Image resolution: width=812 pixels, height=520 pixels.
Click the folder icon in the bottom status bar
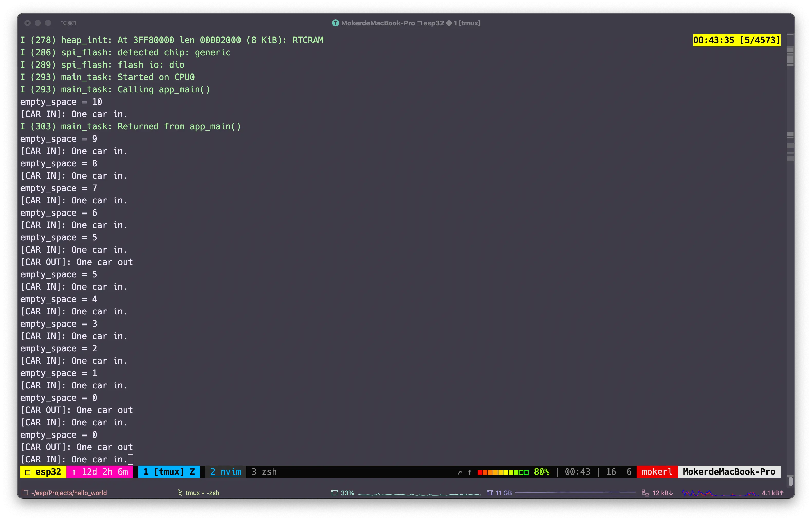pyautogui.click(x=25, y=493)
